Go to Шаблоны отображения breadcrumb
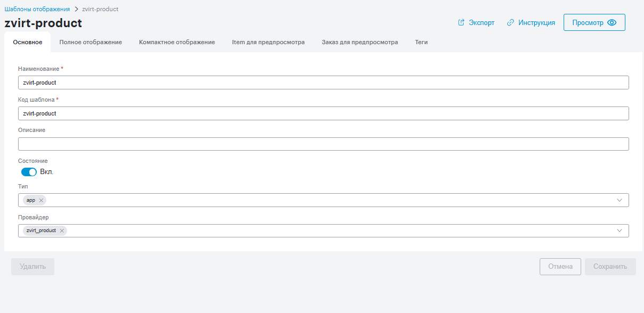The width and height of the screenshot is (644, 313). pos(37,9)
